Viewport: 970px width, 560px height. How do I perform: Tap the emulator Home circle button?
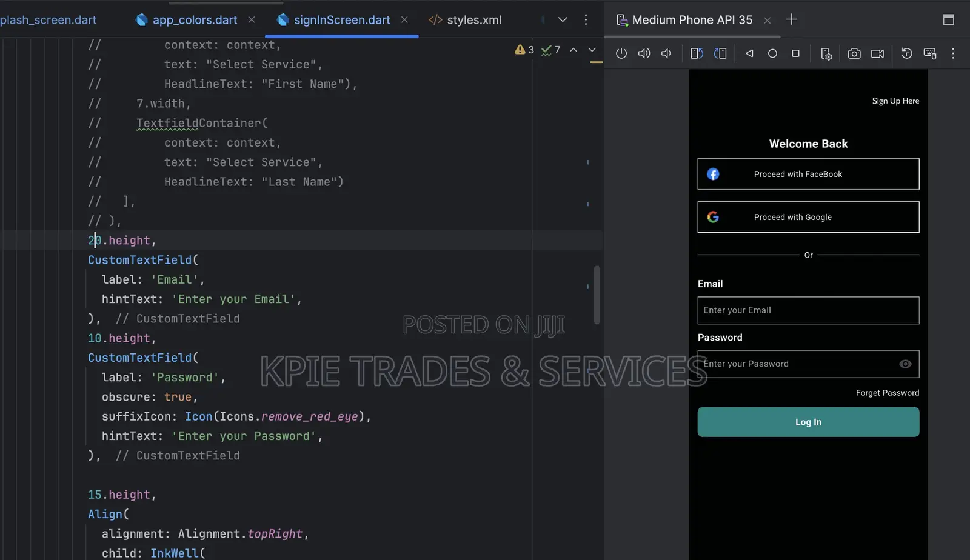pos(772,53)
